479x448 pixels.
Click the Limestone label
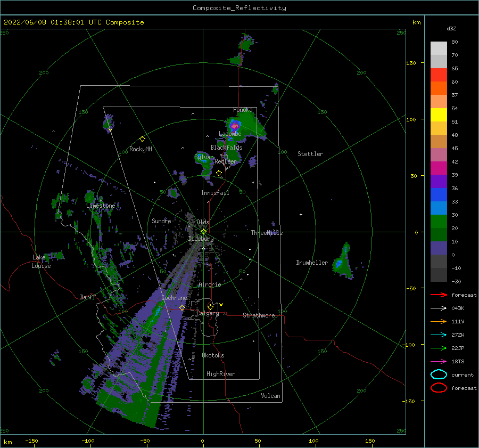(x=101, y=206)
